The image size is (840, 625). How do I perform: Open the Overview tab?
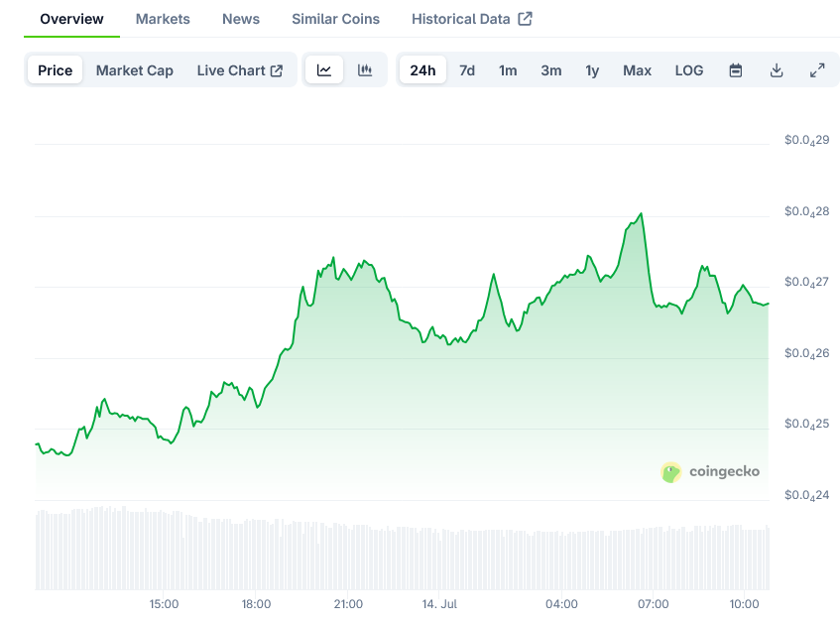pos(71,19)
